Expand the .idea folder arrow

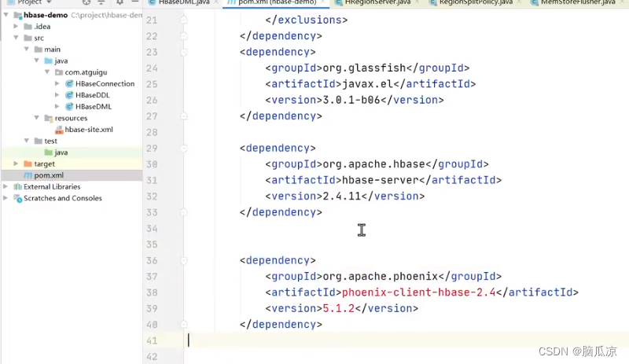pos(16,27)
